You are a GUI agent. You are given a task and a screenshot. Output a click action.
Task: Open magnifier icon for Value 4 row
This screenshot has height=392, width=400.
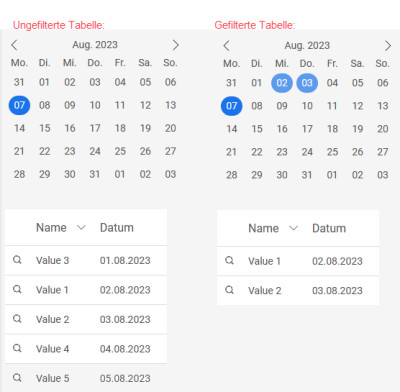coord(17,348)
